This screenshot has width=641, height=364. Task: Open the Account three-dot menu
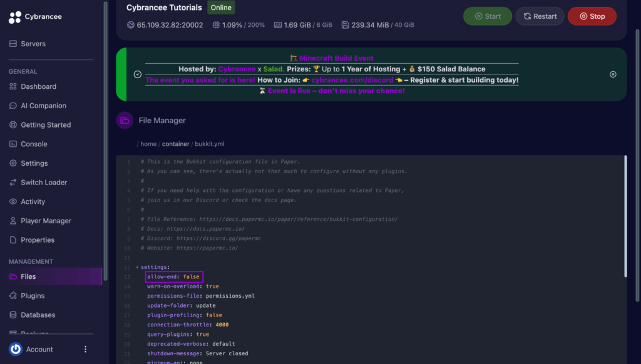[x=85, y=349]
